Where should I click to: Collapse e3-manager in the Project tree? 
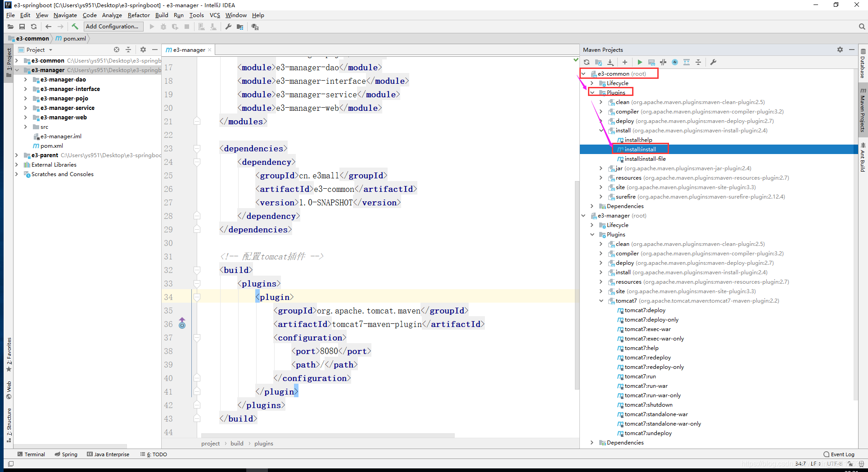[x=17, y=70]
